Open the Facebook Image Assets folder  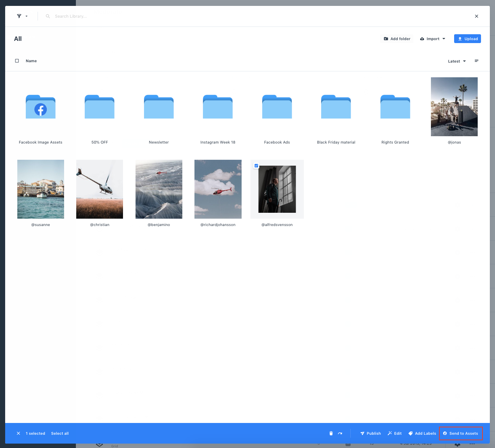click(41, 107)
